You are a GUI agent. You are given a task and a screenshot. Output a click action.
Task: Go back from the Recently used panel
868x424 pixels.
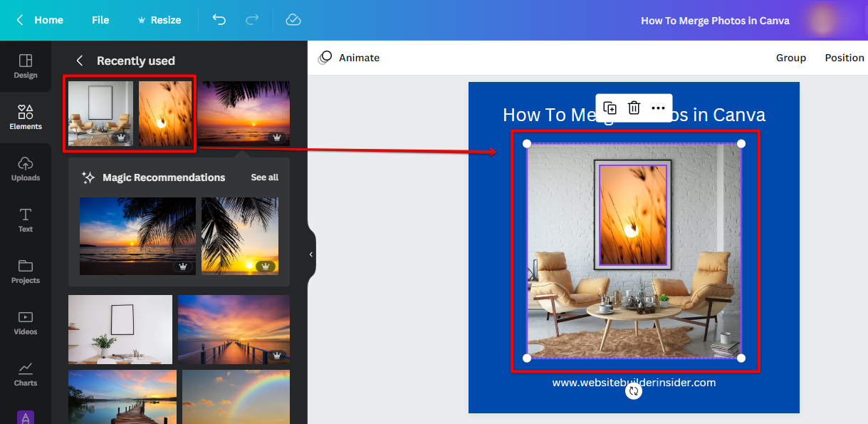(80, 61)
